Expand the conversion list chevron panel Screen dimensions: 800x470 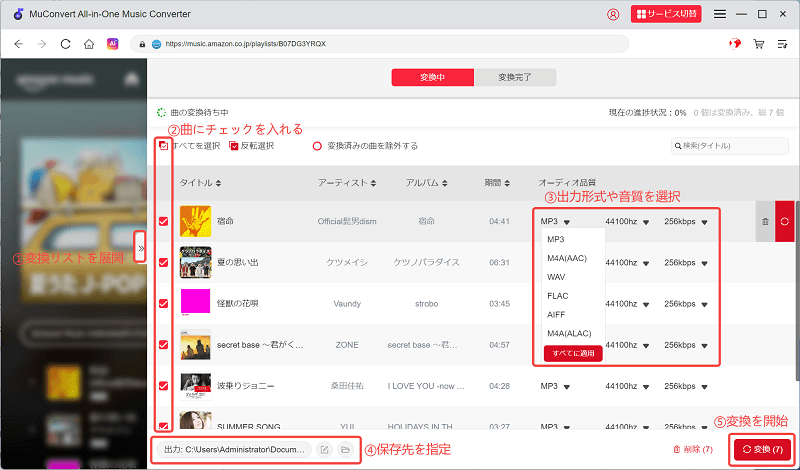[x=140, y=248]
